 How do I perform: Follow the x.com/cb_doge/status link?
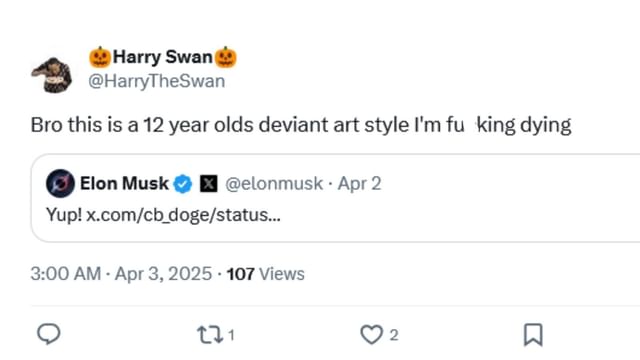183,215
